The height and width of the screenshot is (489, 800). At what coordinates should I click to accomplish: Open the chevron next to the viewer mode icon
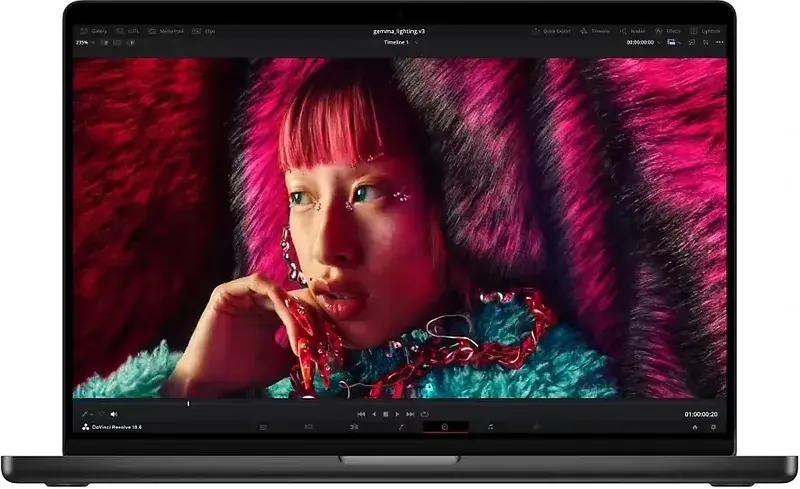tap(680, 43)
